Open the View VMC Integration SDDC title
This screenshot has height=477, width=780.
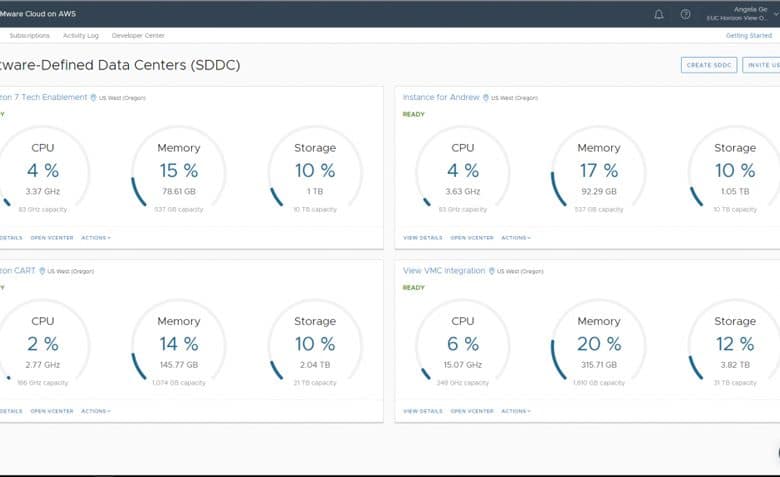[444, 271]
